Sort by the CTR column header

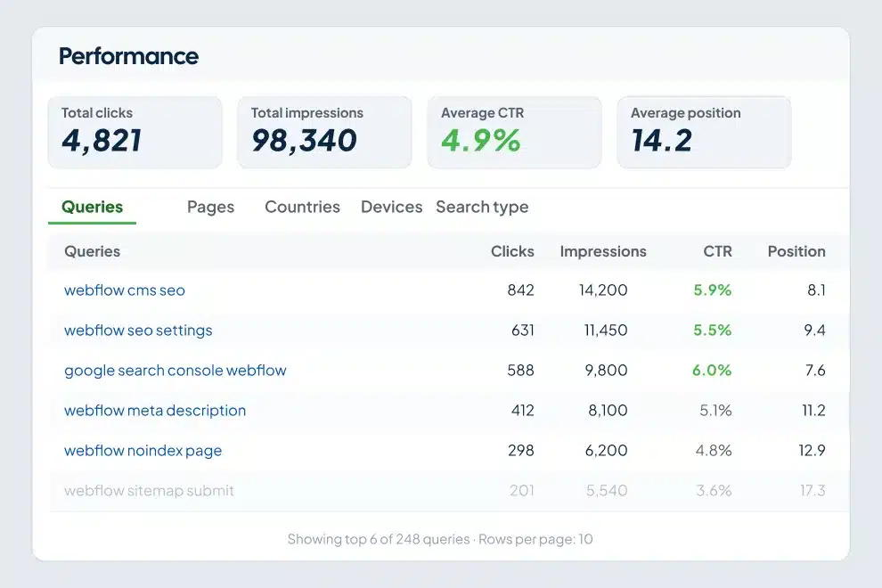717,251
